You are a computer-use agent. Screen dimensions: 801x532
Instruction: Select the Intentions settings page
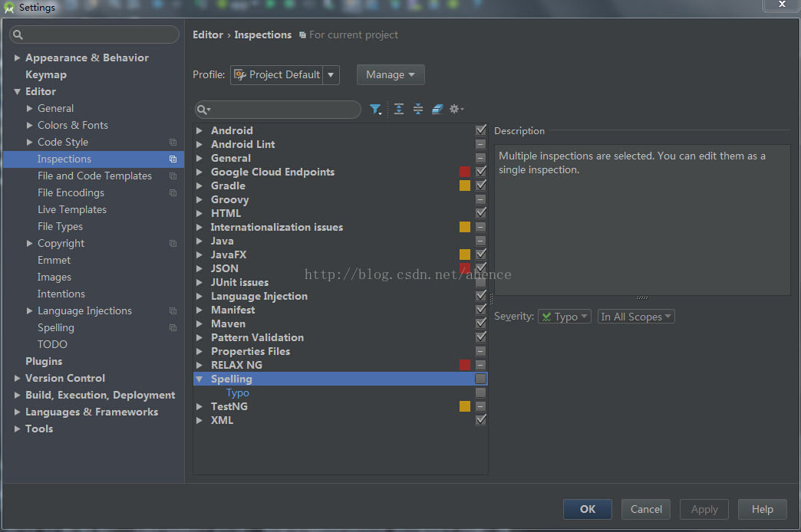[x=61, y=294]
